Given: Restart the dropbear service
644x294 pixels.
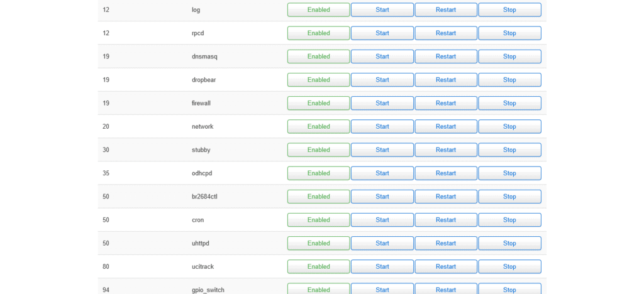Looking at the screenshot, I should (x=446, y=80).
